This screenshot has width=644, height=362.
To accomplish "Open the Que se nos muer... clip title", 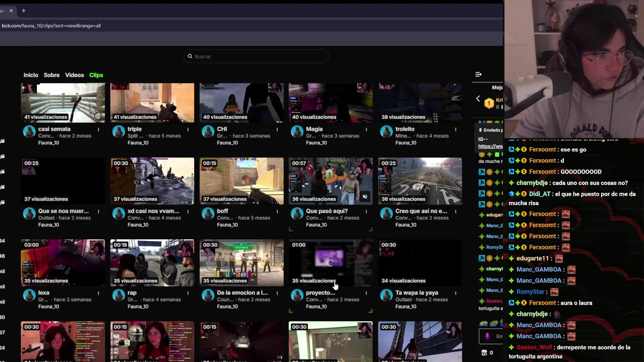I will [x=63, y=211].
